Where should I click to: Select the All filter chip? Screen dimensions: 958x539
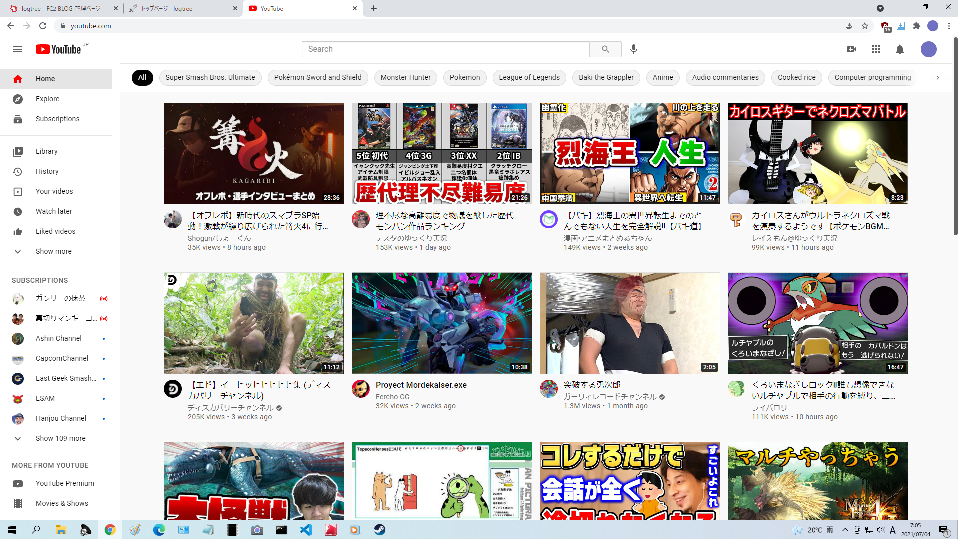point(142,78)
